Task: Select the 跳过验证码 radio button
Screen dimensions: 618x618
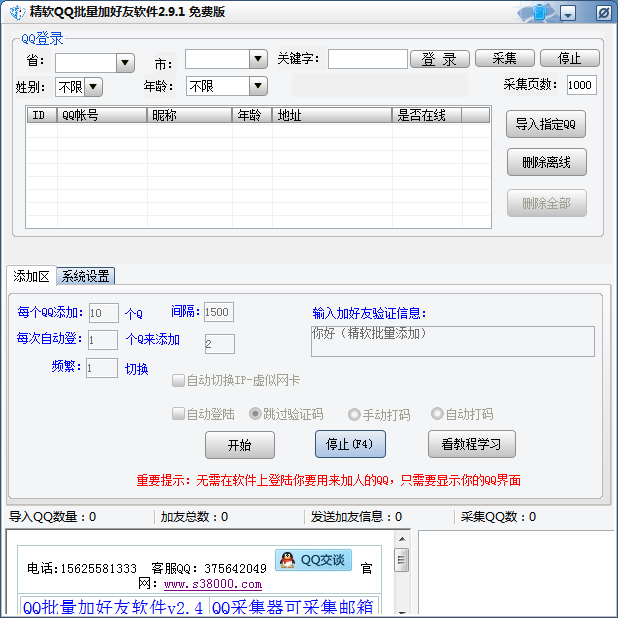Action: click(255, 413)
